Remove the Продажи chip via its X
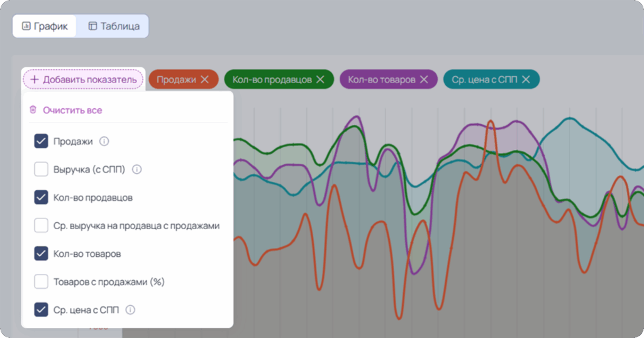The image size is (644, 338). click(204, 79)
